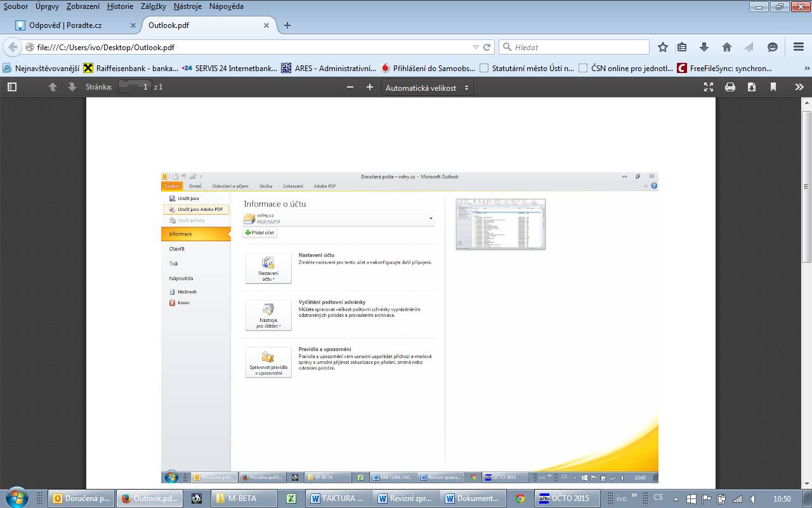The height and width of the screenshot is (508, 812).
Task: Show hidden system tray icons arrow
Action: pyautogui.click(x=676, y=498)
